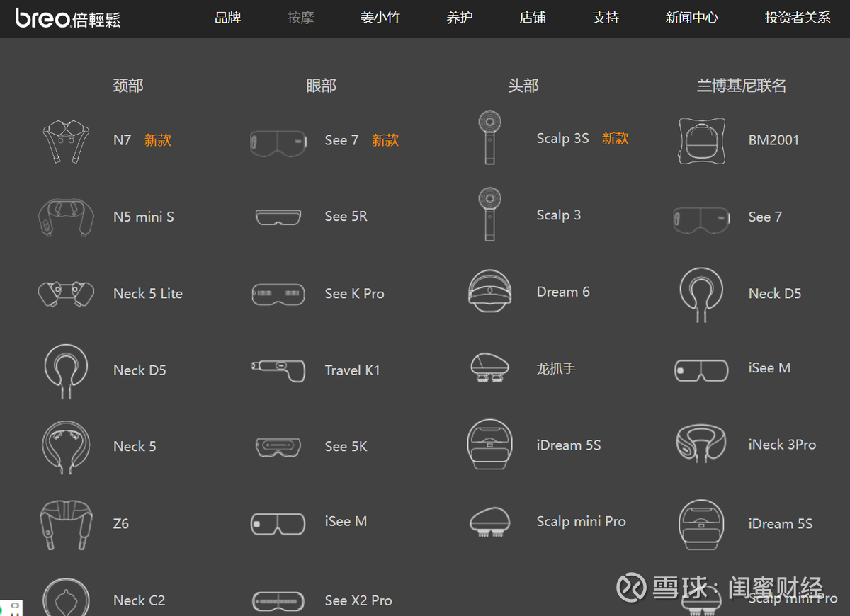Click the BM2001 product icon
850x616 pixels.
point(701,141)
